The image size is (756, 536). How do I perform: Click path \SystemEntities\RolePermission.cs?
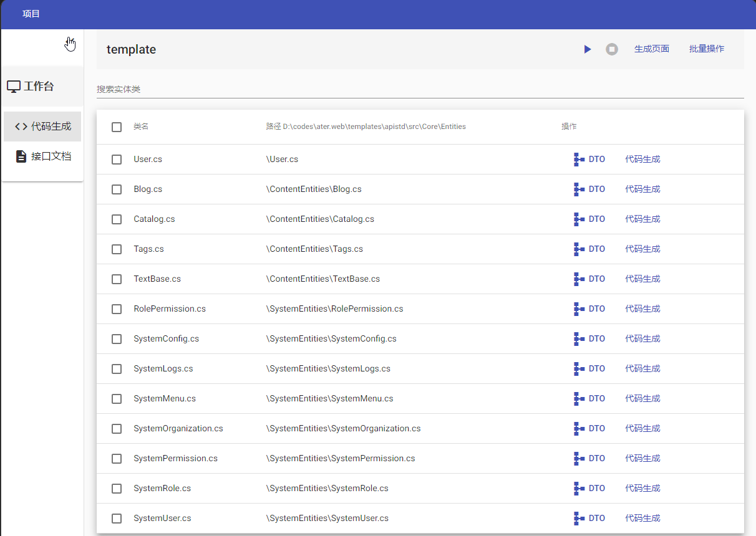[335, 309]
